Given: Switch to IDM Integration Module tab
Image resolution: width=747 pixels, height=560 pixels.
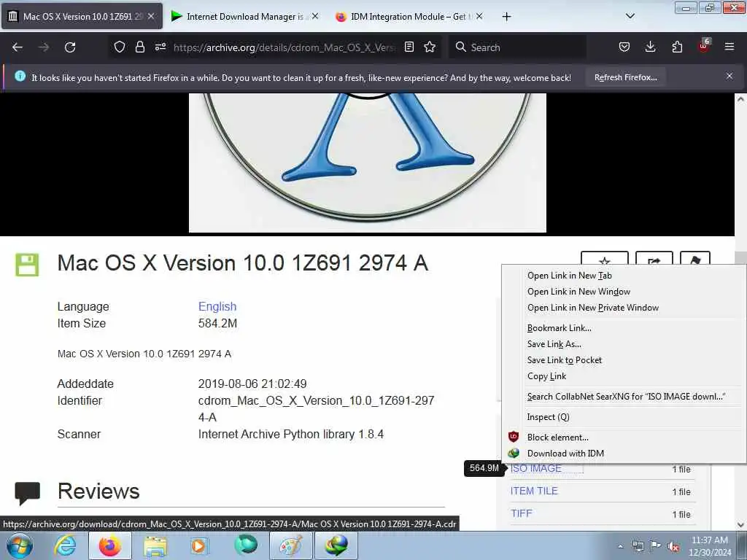Looking at the screenshot, I should pos(409,16).
